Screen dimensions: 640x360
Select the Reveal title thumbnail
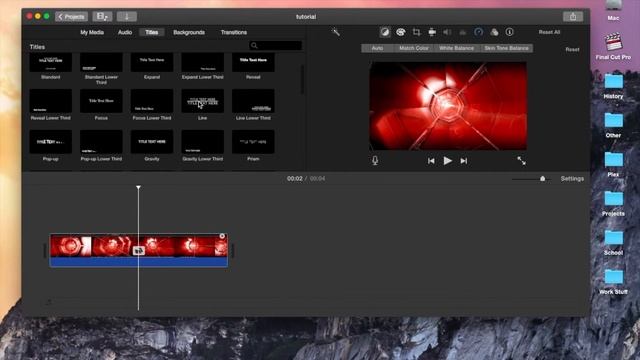click(x=253, y=62)
